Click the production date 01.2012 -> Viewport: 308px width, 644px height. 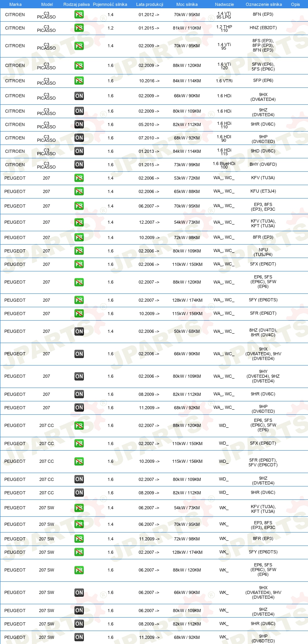[149, 15]
